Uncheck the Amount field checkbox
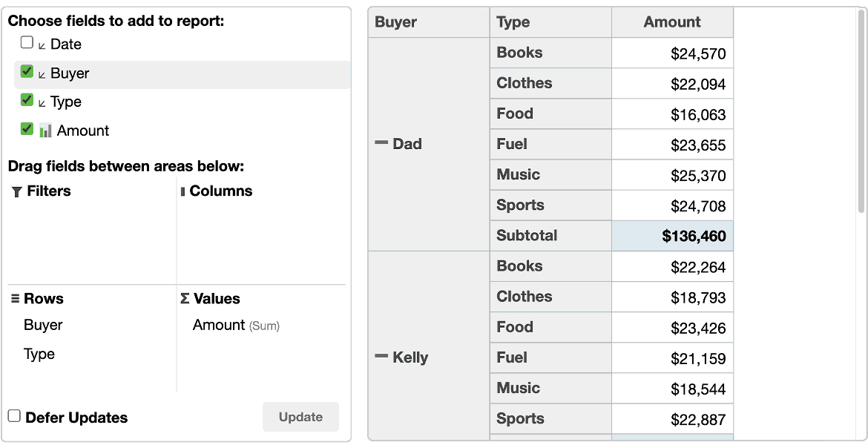868x445 pixels. [27, 128]
